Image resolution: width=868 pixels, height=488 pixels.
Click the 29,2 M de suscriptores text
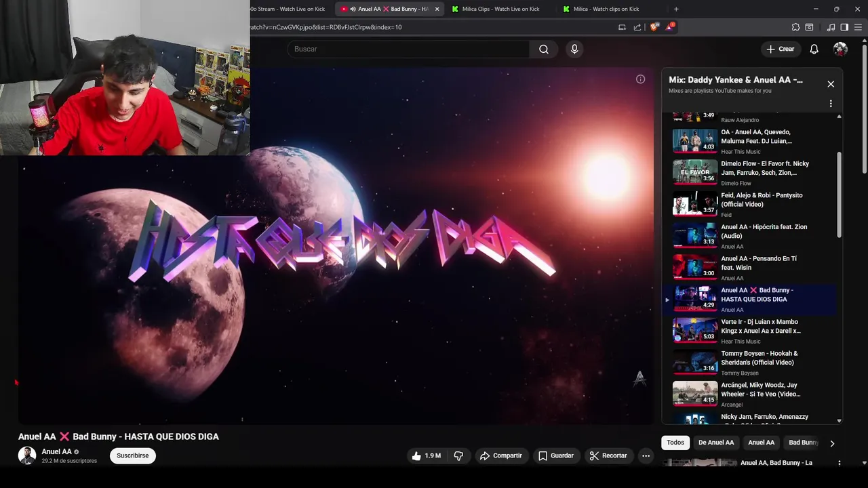pyautogui.click(x=69, y=461)
